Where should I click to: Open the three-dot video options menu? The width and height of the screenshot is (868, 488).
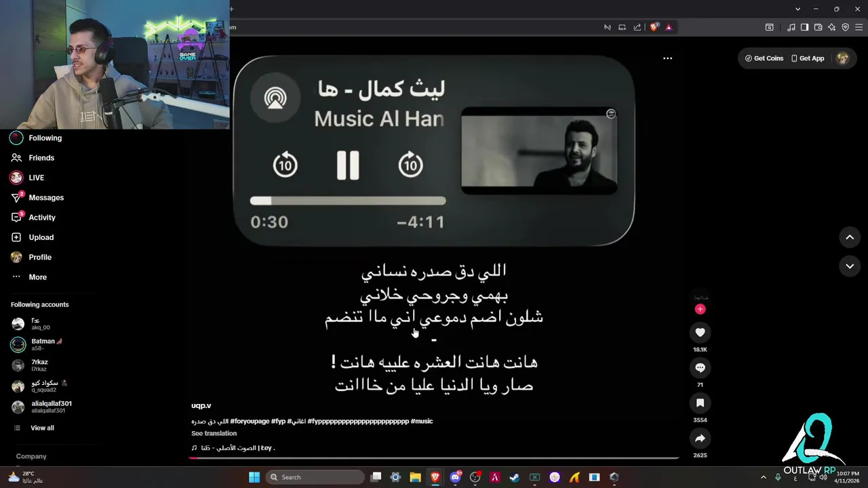click(667, 58)
